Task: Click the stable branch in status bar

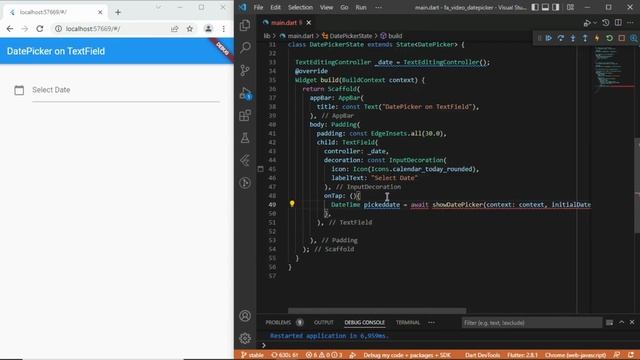Action: (252, 355)
